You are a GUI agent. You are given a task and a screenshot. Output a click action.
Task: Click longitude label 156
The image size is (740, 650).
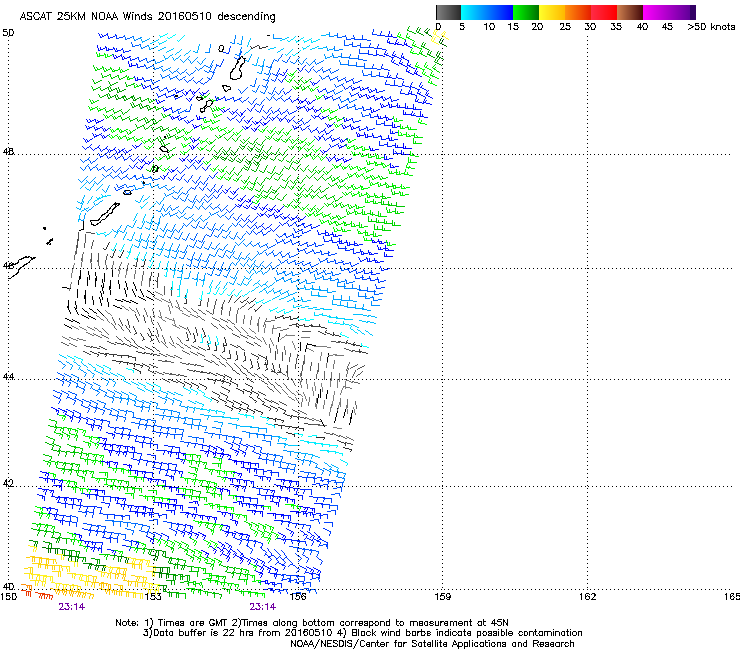point(298,597)
